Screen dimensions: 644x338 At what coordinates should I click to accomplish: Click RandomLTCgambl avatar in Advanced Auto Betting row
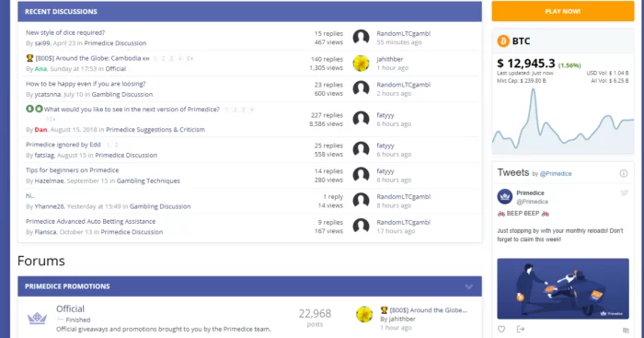tap(361, 227)
